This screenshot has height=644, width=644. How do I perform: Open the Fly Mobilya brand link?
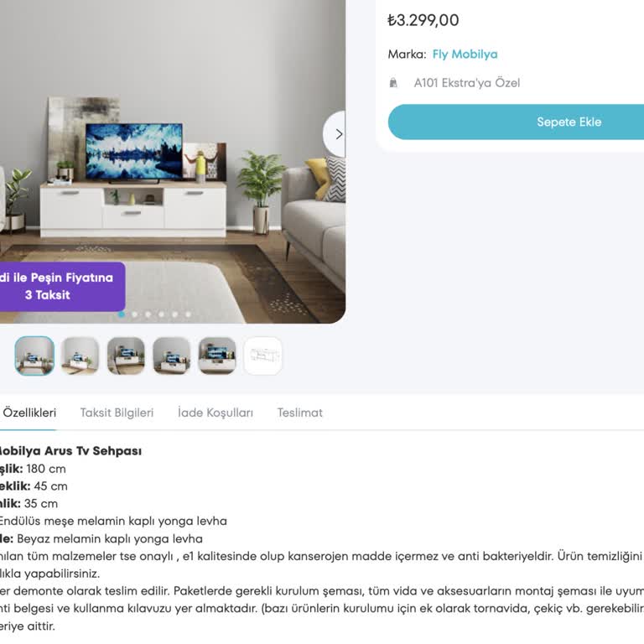(x=465, y=55)
